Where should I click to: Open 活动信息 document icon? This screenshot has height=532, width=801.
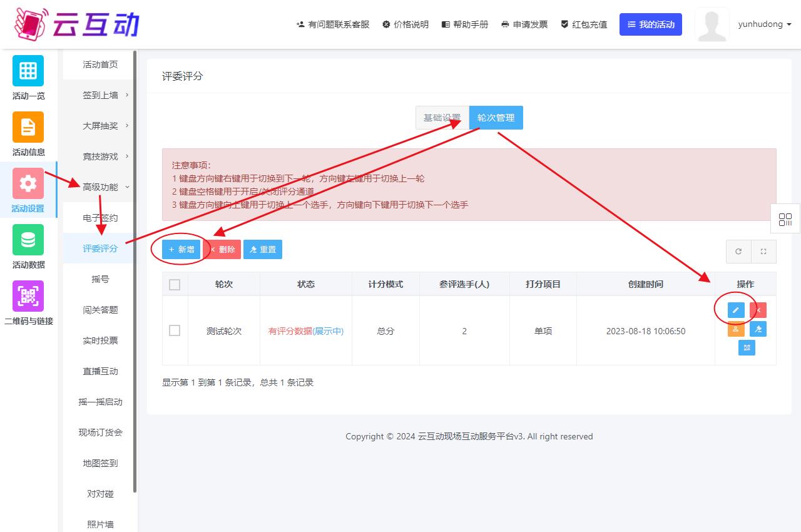[28, 127]
